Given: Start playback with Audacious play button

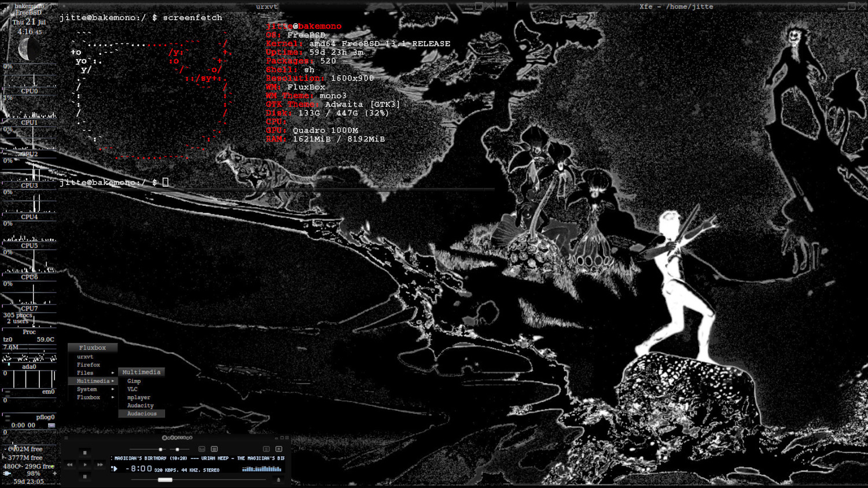Looking at the screenshot, I should pyautogui.click(x=85, y=465).
